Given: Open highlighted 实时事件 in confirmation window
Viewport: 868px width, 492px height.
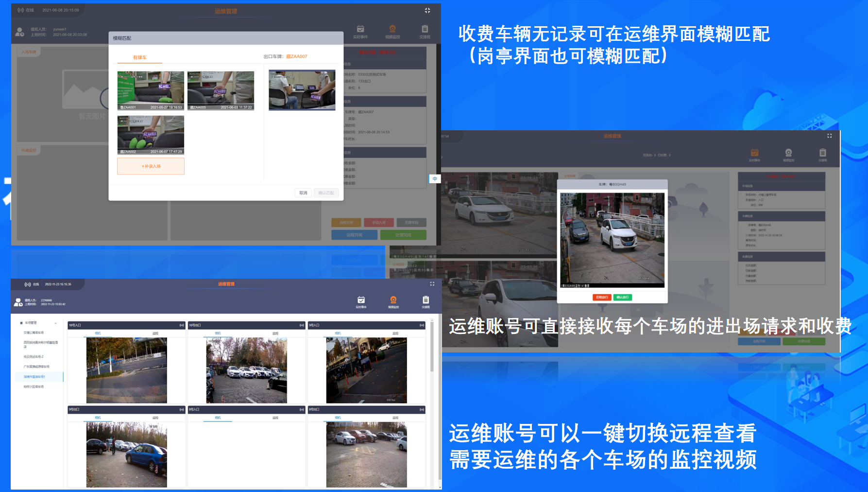Looking at the screenshot, I should tap(754, 155).
